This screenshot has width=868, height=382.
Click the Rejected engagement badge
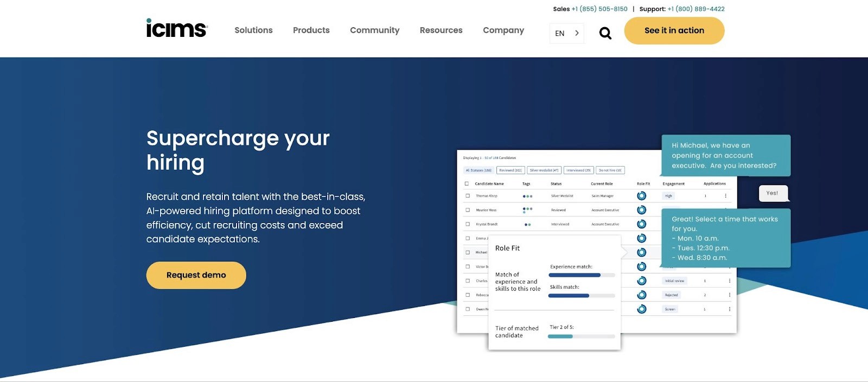click(672, 295)
